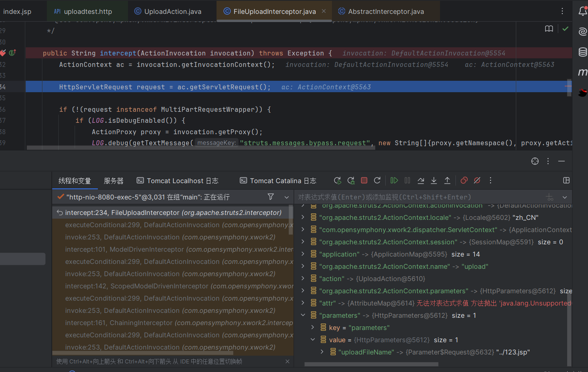Image resolution: width=588 pixels, height=372 pixels.
Task: Select the 服务器 debug tab
Action: (114, 181)
